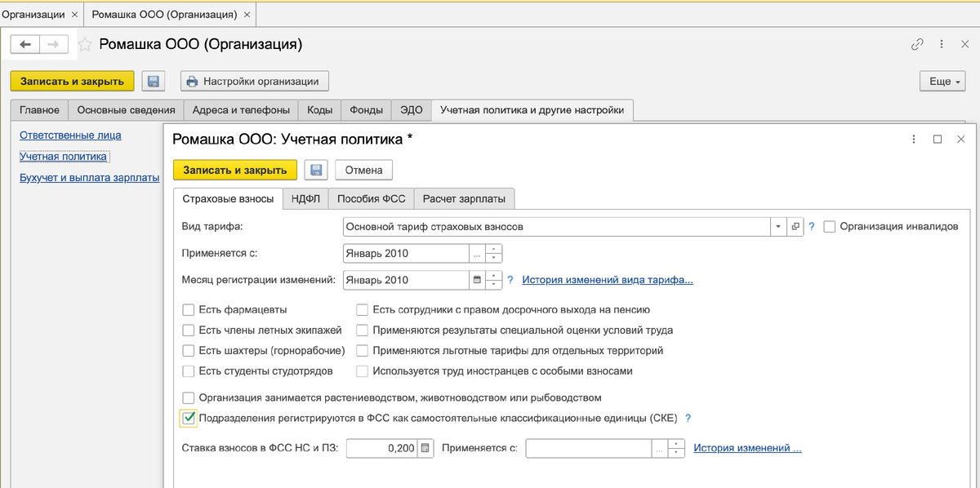Check Есть фармацевты
The width and height of the screenshot is (980, 488).
click(189, 310)
